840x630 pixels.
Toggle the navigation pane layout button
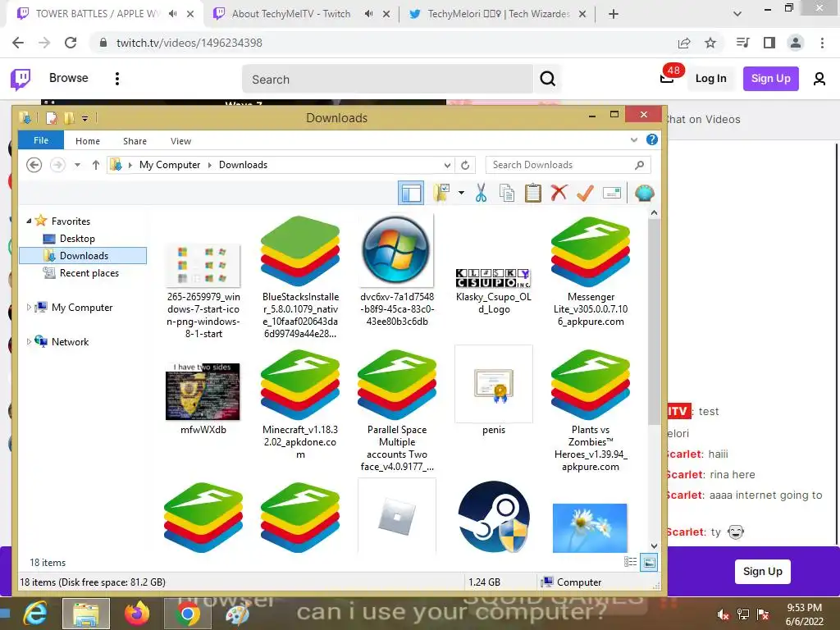[x=411, y=193]
